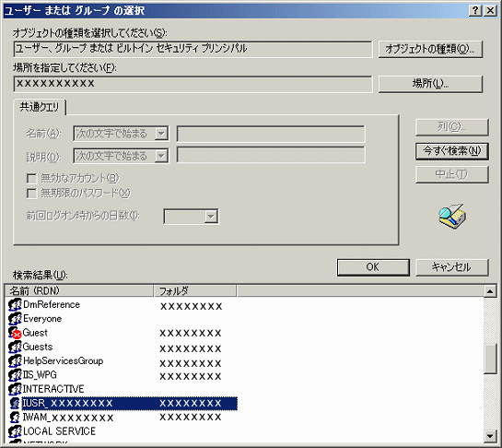Click the オブジェクトの種類 button
This screenshot has width=502, height=448.
tap(430, 49)
